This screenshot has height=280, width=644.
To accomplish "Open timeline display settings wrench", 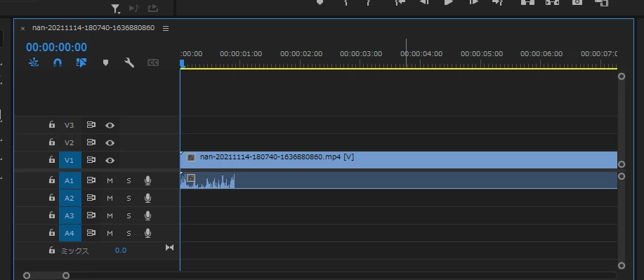I will point(129,62).
